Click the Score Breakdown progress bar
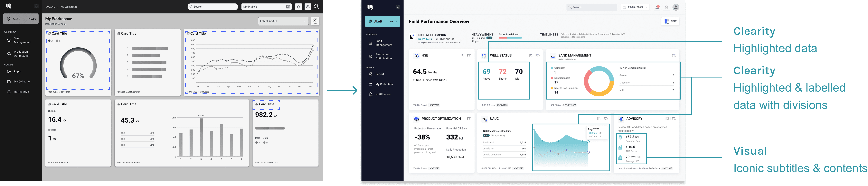868x186 pixels. coord(510,38)
